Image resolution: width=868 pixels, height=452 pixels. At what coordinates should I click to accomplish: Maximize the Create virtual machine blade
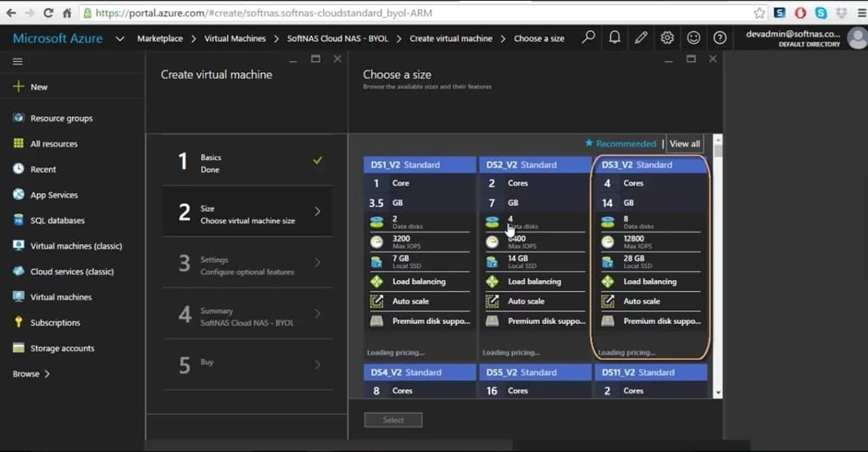pos(315,59)
